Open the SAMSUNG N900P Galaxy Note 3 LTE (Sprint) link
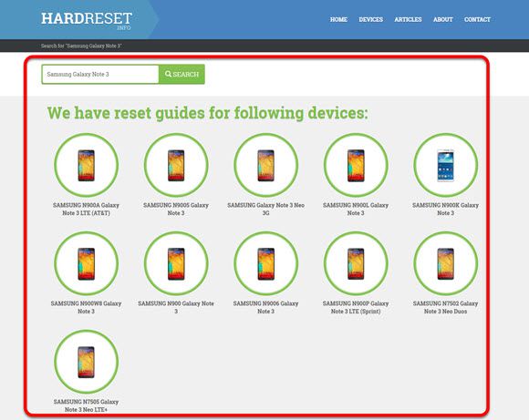This screenshot has width=529, height=420. [x=356, y=307]
